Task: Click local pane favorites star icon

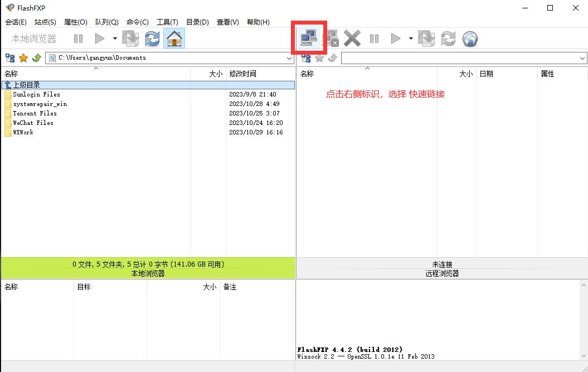Action: (23, 58)
